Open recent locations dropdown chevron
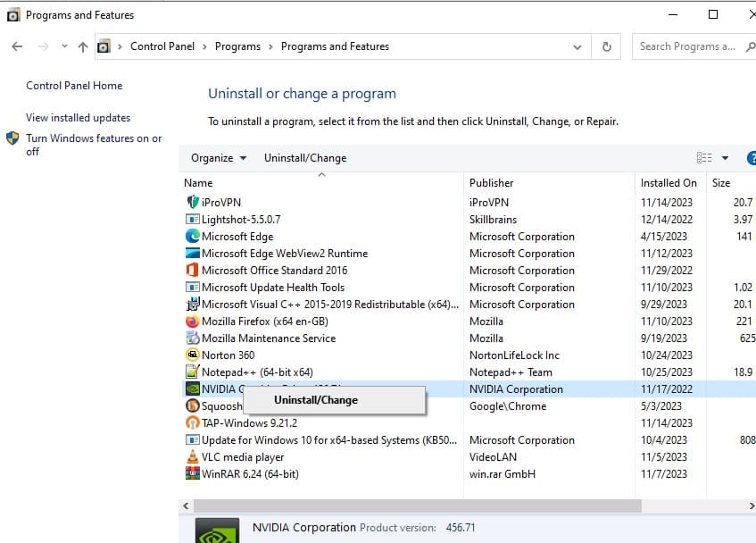 coord(64,46)
